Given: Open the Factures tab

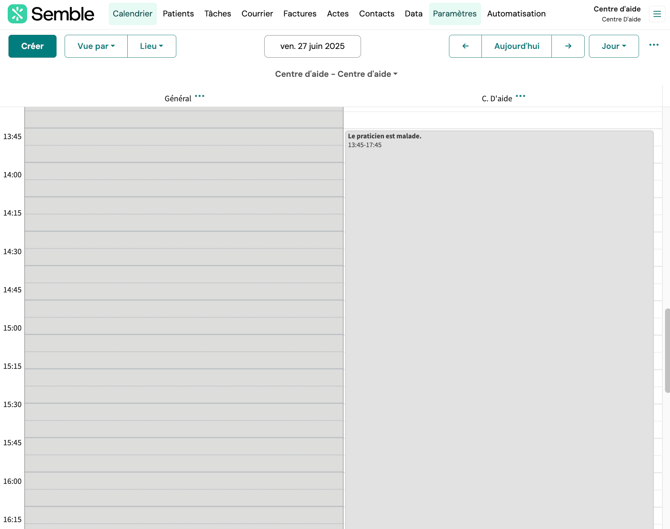Looking at the screenshot, I should click(x=300, y=14).
